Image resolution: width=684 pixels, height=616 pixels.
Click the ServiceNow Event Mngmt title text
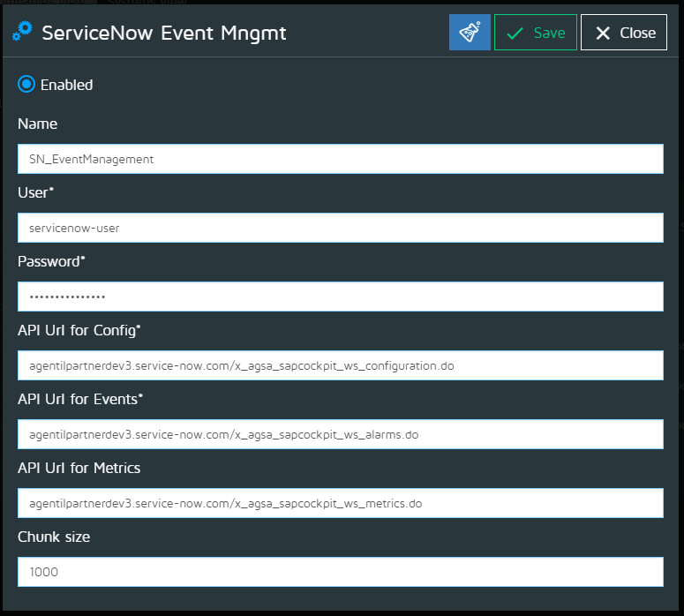164,34
